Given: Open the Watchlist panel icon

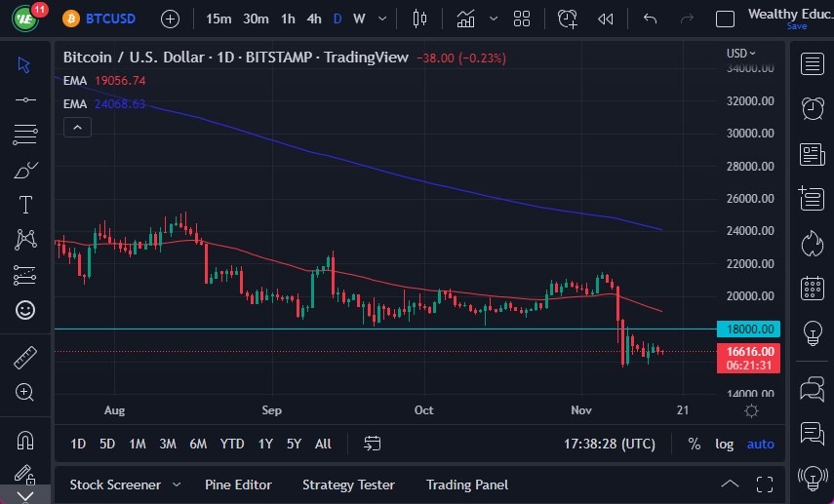Looking at the screenshot, I should 812,64.
